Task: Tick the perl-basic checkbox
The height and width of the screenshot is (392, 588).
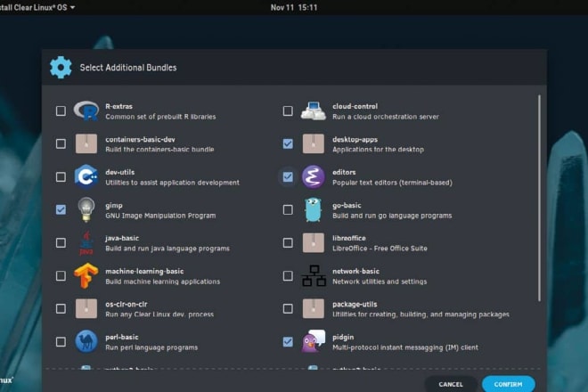Action: click(61, 342)
